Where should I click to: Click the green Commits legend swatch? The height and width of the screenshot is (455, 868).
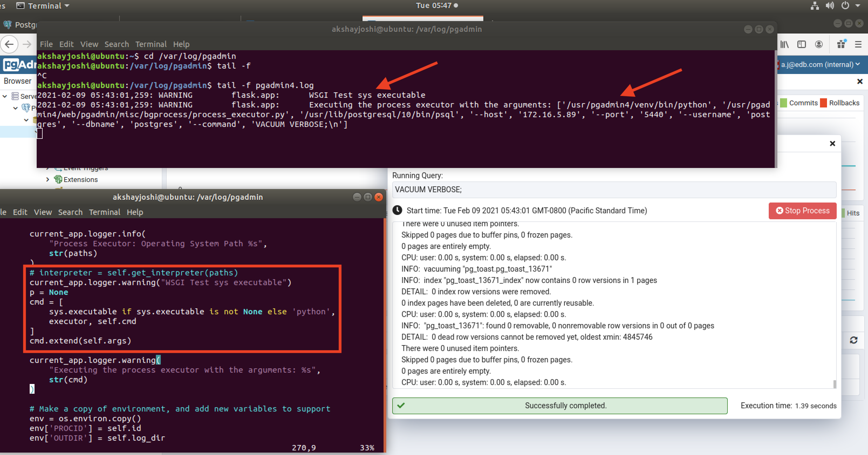pyautogui.click(x=783, y=103)
